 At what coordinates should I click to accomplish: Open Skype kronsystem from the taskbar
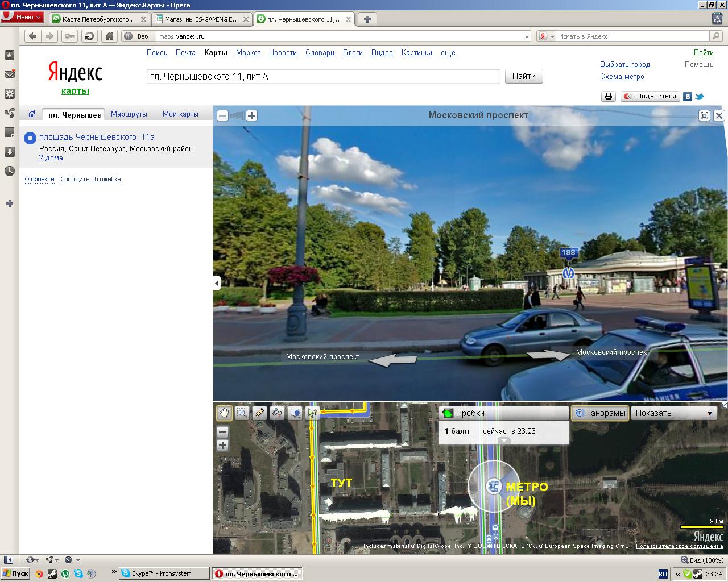(163, 573)
